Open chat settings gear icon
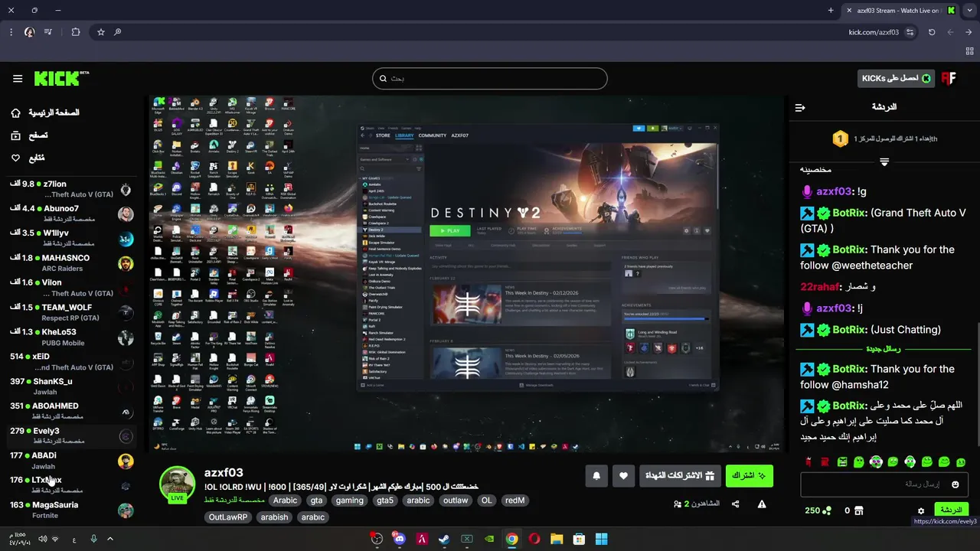Viewport: 980px width, 551px height. point(921,510)
